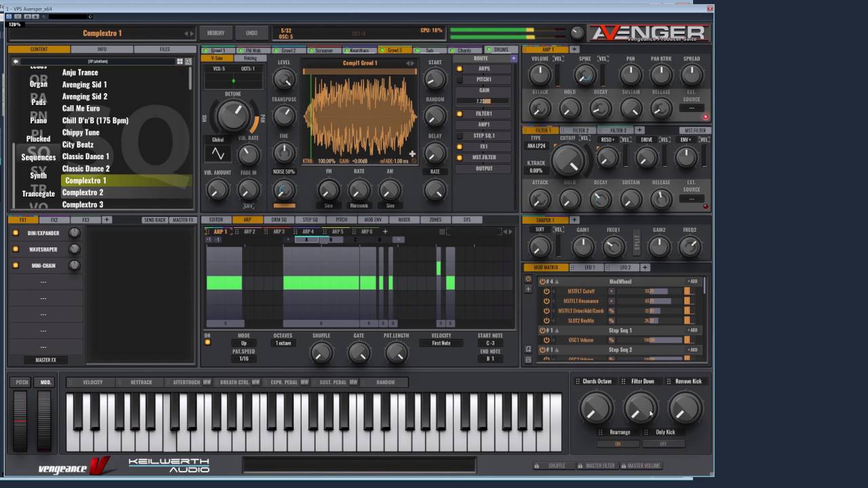Viewport: 868px width, 488px height.
Task: Click the power icon for MSTFLT Cutoff
Action: [546, 291]
